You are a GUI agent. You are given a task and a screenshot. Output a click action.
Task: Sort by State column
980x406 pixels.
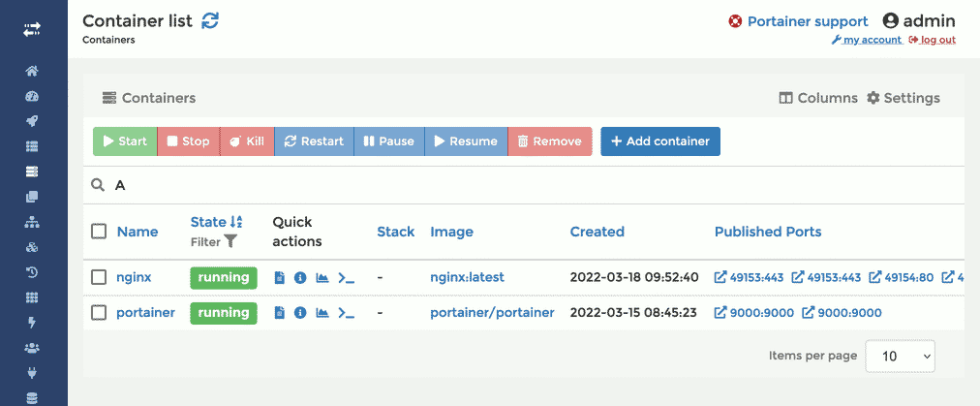[216, 222]
